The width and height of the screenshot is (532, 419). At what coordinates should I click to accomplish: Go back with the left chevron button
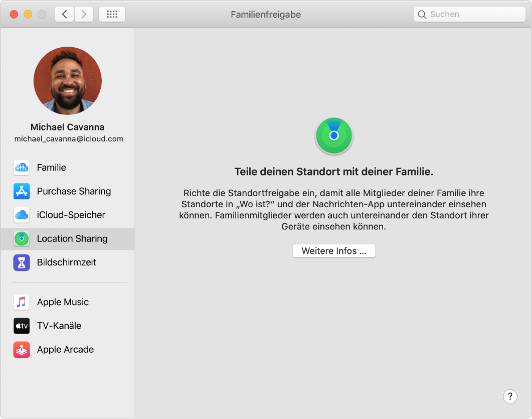point(65,14)
